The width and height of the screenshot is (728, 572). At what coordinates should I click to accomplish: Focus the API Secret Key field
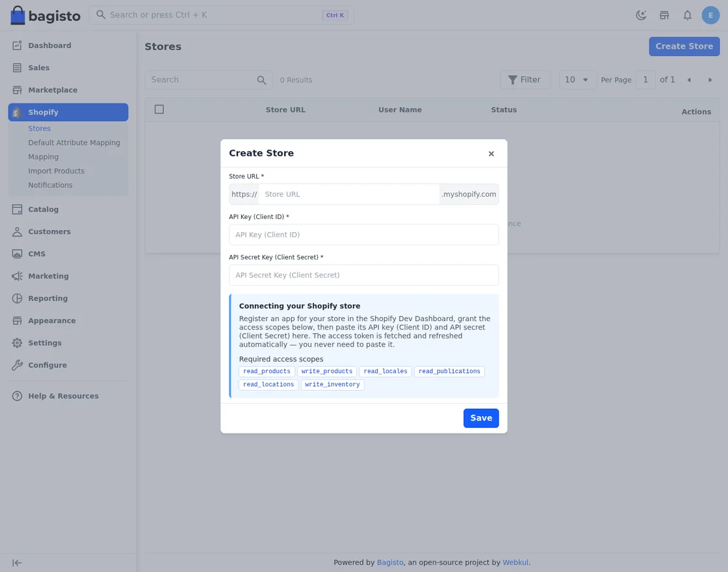pos(363,275)
